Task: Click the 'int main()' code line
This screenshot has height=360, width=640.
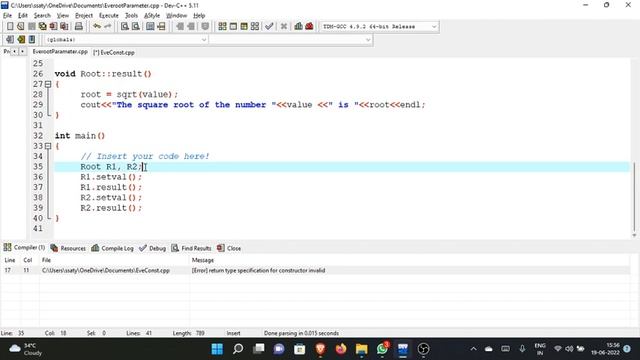Action: [x=80, y=136]
